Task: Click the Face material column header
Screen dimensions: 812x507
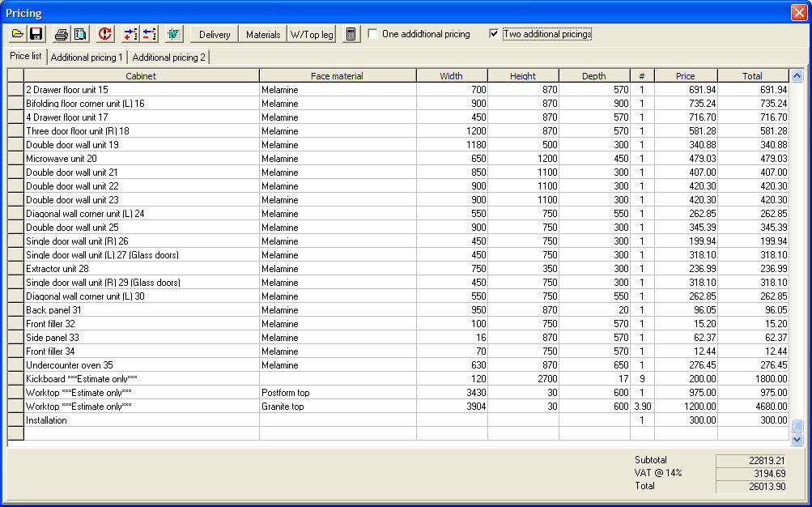Action: pyautogui.click(x=337, y=76)
